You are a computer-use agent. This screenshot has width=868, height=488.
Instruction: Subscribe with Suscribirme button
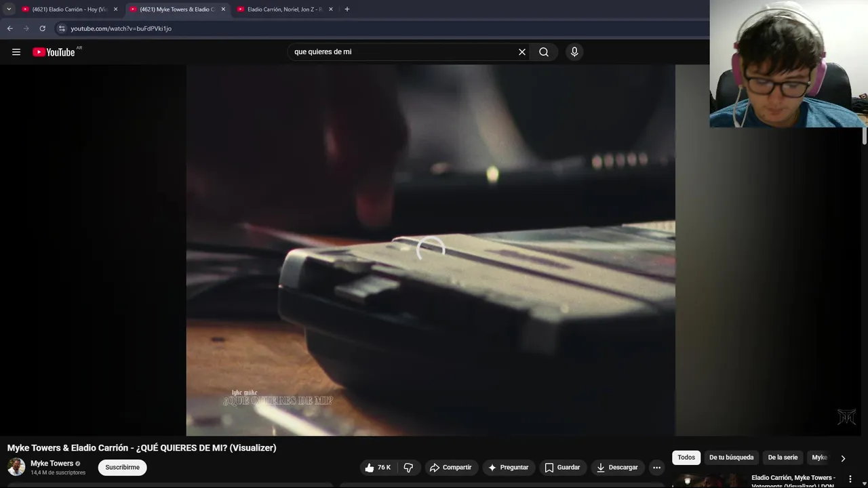(x=122, y=468)
